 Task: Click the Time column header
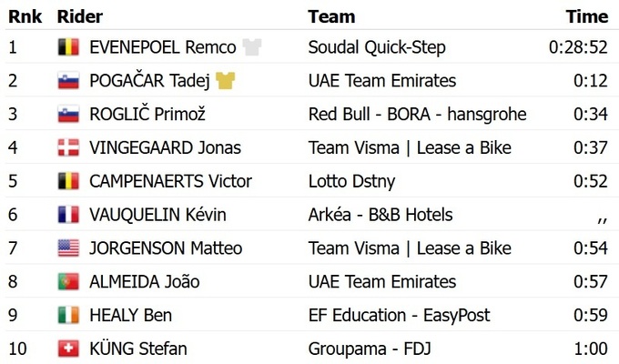[x=587, y=16]
